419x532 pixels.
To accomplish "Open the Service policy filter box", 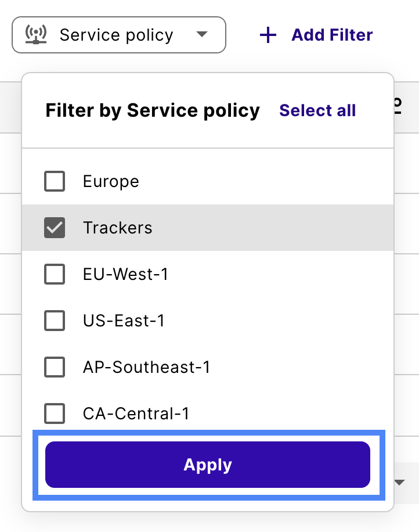I will [118, 35].
